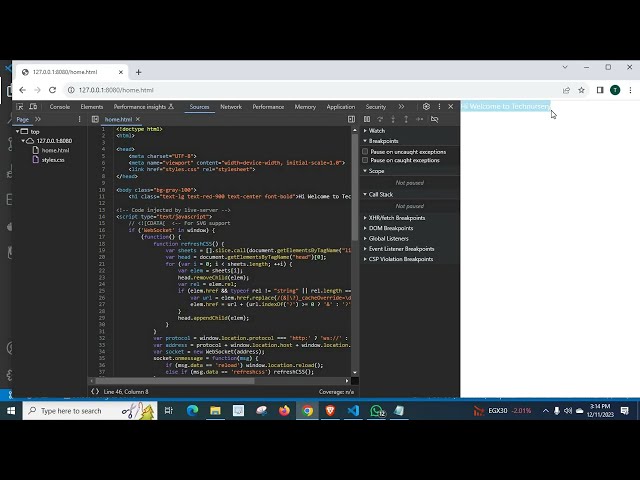Collapse the Call Stack section
This screenshot has width=640, height=480.
pyautogui.click(x=380, y=194)
